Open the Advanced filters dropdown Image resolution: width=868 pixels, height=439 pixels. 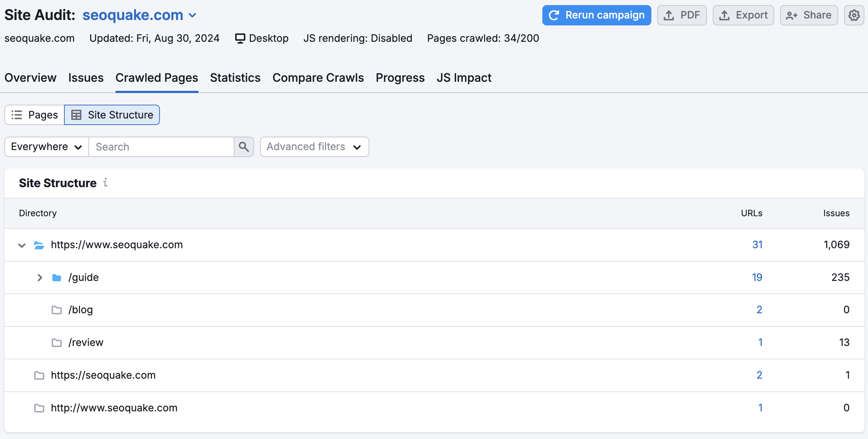pyautogui.click(x=314, y=147)
